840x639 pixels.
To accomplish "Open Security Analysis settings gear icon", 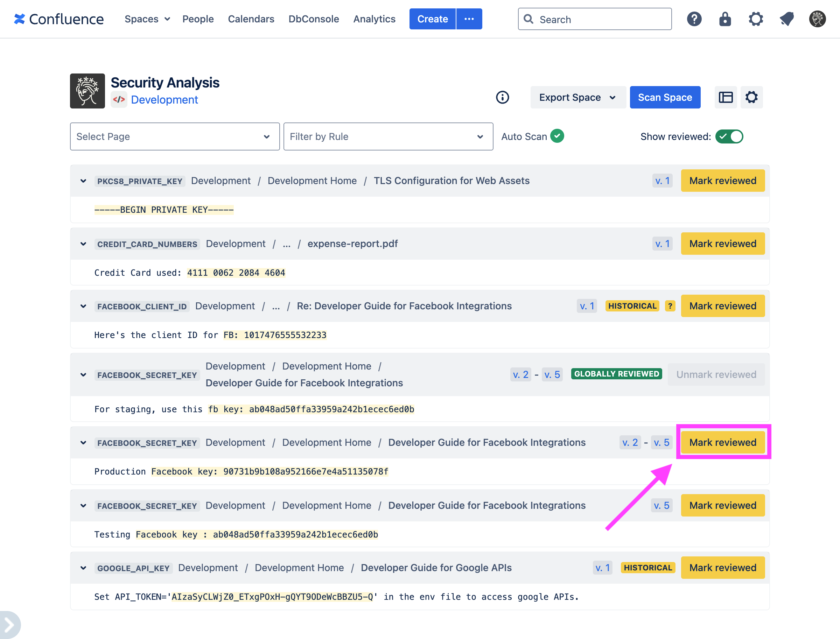I will tap(751, 97).
